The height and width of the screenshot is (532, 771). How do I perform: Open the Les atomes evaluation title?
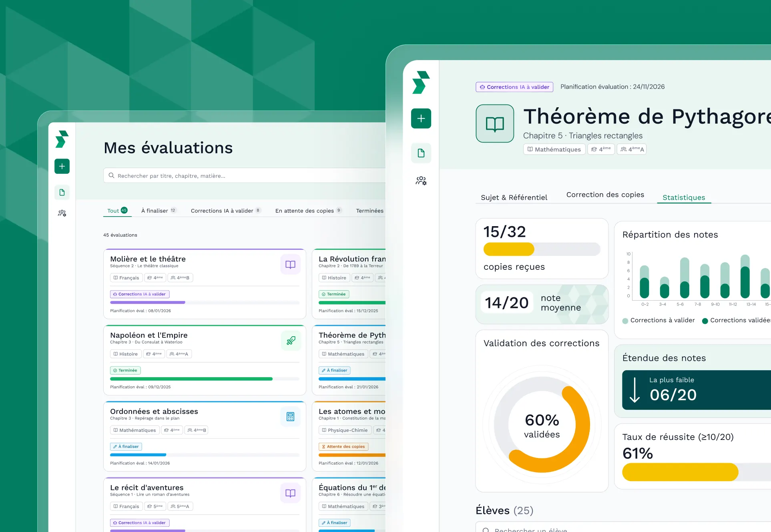tap(352, 412)
